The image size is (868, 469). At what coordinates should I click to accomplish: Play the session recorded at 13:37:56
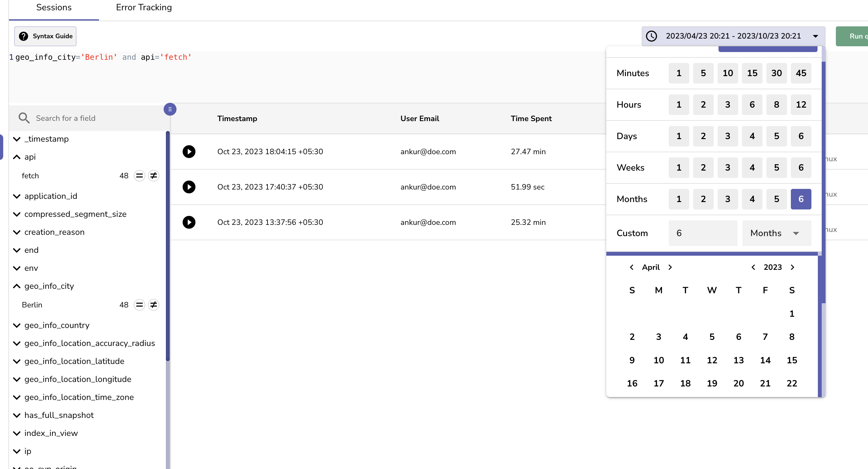coord(189,222)
